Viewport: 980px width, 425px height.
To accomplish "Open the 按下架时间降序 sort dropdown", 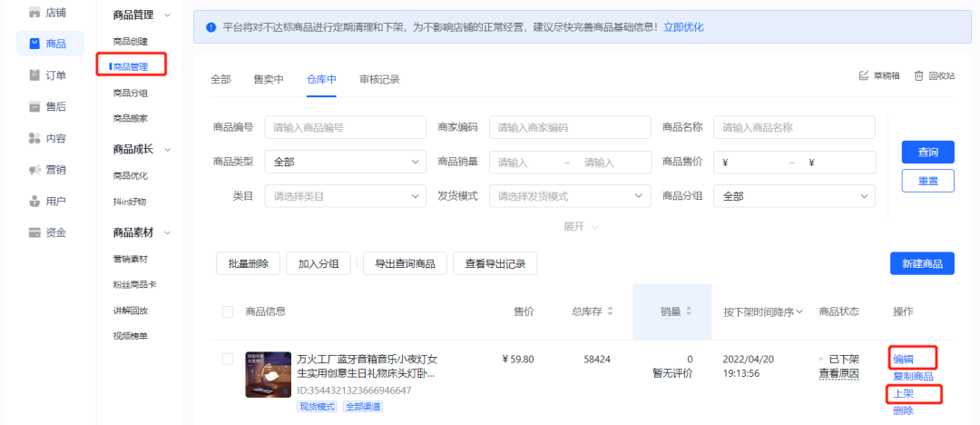I will click(x=763, y=311).
